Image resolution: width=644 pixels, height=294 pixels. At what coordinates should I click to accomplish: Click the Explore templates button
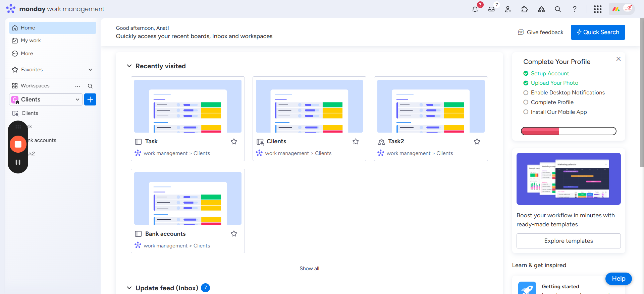[568, 241]
